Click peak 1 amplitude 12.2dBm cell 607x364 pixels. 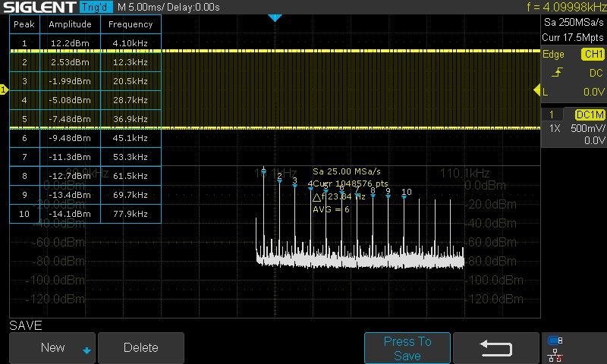point(70,43)
